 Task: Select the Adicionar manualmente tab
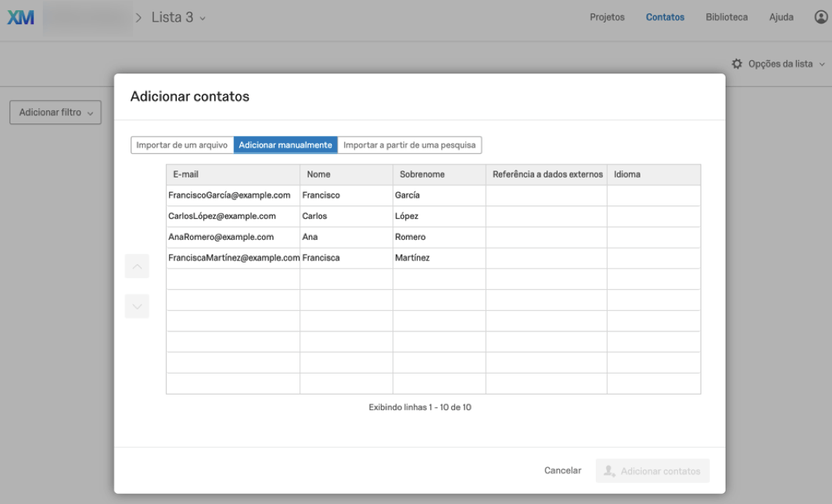pos(285,145)
